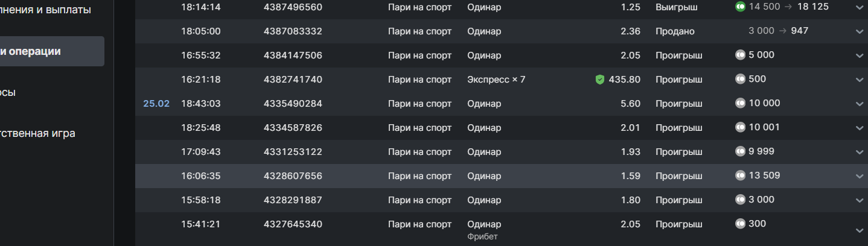Viewport: 868px width, 246px height.
Task: Click the coin icon of the 300 freebet stake
Action: [739, 224]
